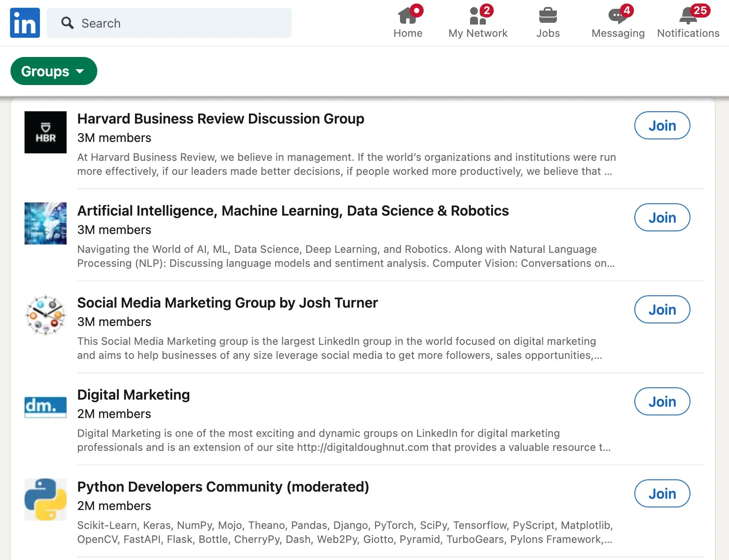Open the HBR group logo
This screenshot has width=729, height=560.
tap(45, 132)
